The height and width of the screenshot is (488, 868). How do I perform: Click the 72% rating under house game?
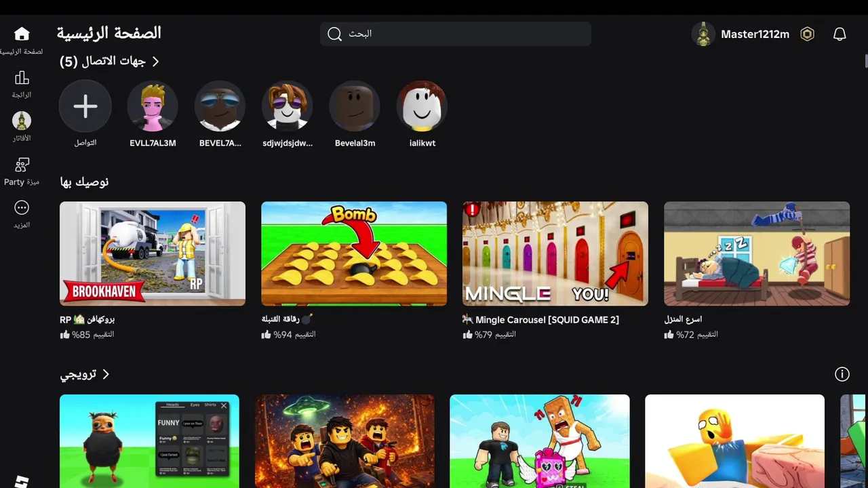(x=691, y=335)
